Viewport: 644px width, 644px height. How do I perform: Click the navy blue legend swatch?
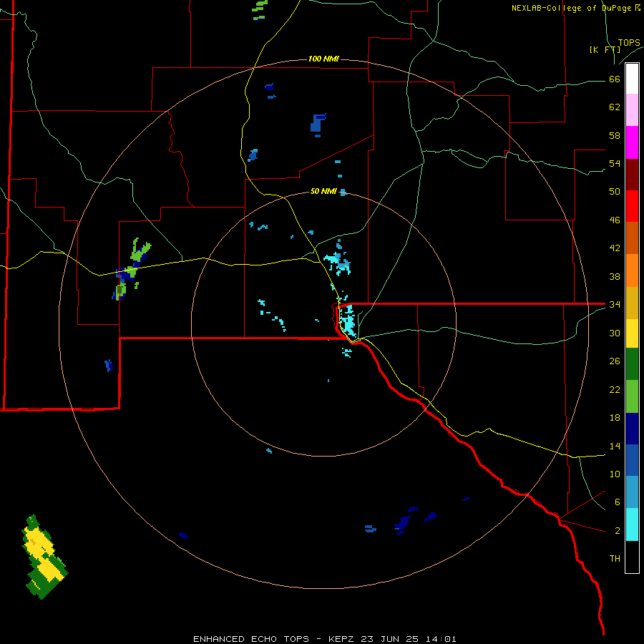632,429
